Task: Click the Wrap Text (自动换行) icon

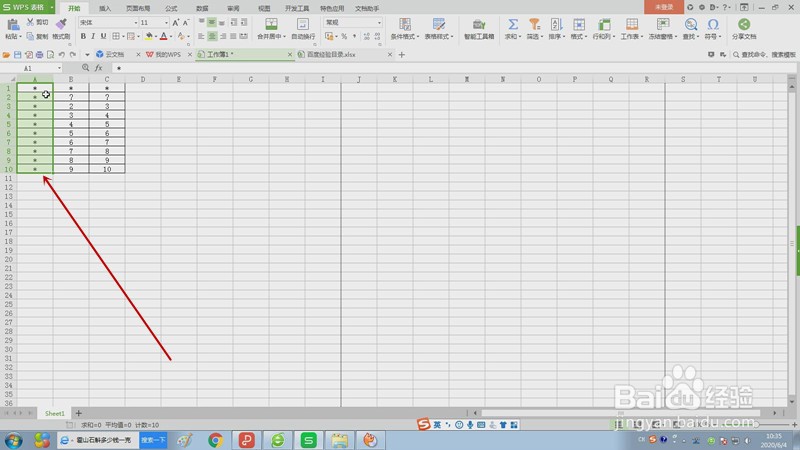Action: pyautogui.click(x=303, y=24)
